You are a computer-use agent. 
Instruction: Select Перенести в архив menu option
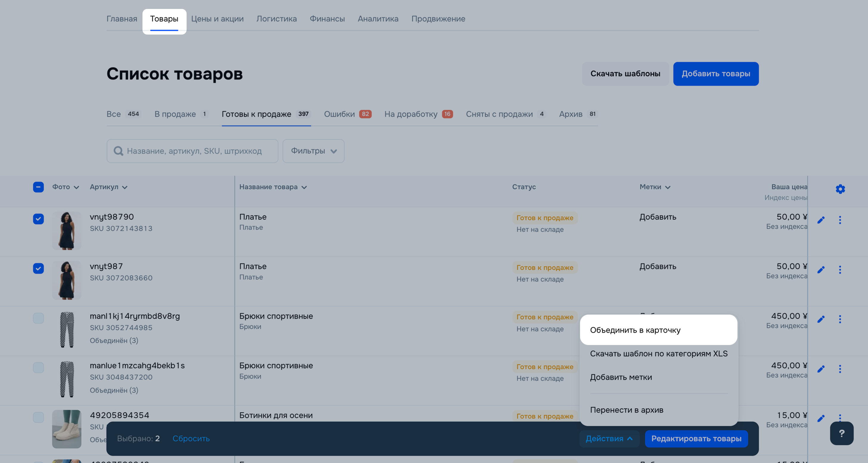(x=626, y=410)
